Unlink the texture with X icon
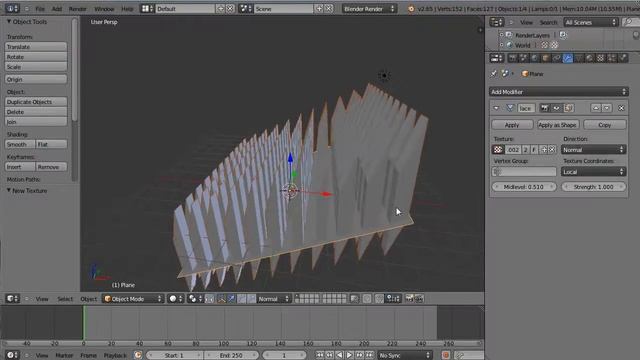The width and height of the screenshot is (640, 360). pos(552,150)
